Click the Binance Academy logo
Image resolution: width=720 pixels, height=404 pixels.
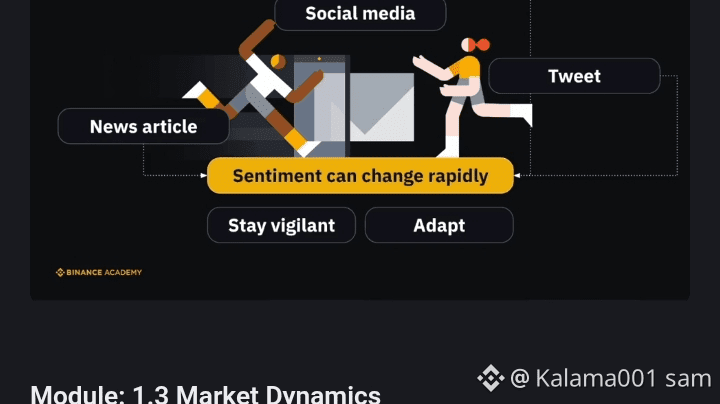click(x=99, y=272)
